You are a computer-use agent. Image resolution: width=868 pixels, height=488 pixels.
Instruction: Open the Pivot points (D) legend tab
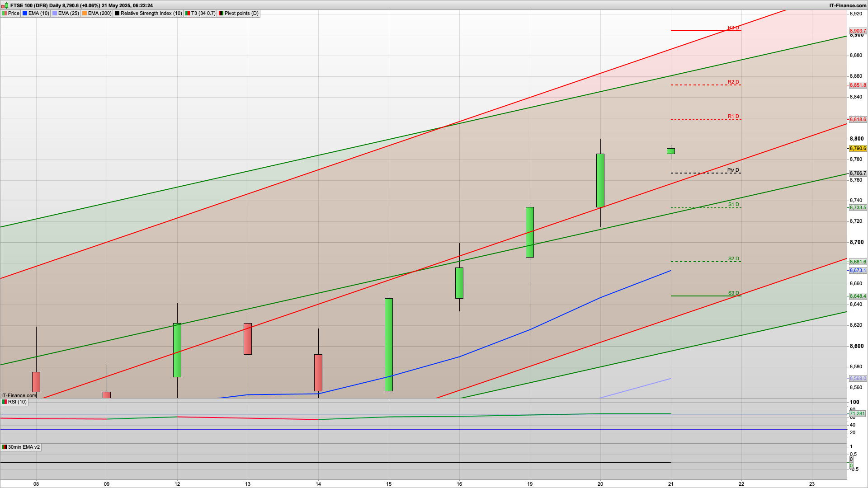point(241,13)
